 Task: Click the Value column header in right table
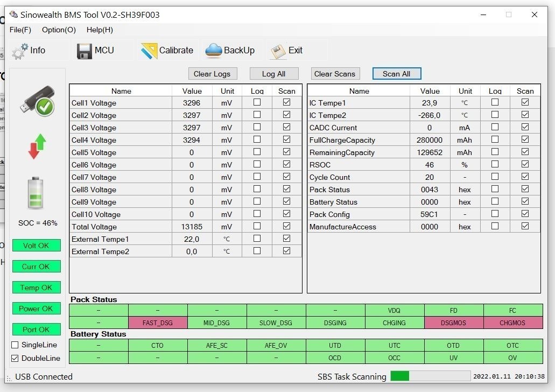coord(430,91)
